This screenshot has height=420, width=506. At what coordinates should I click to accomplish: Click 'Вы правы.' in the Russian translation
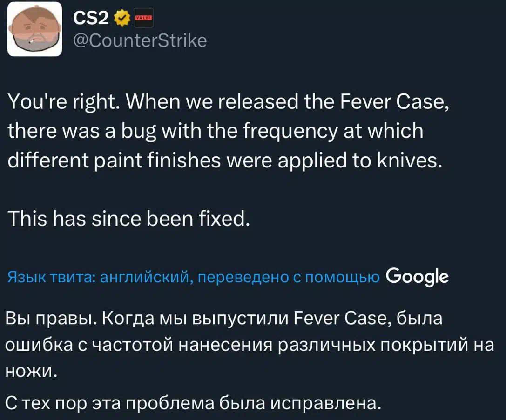51,319
